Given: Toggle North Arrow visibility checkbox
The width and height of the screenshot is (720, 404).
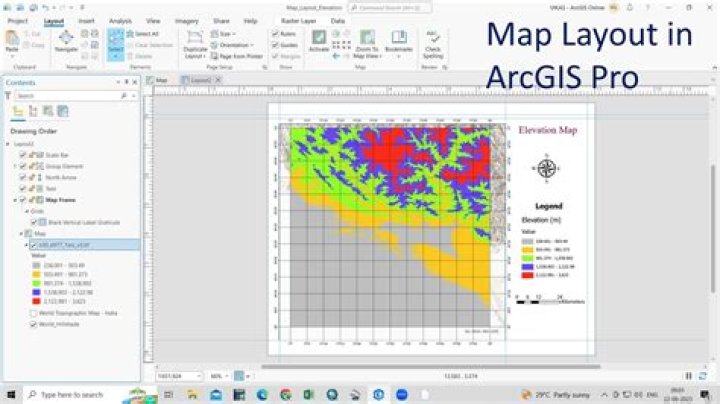Looking at the screenshot, I should coord(22,177).
